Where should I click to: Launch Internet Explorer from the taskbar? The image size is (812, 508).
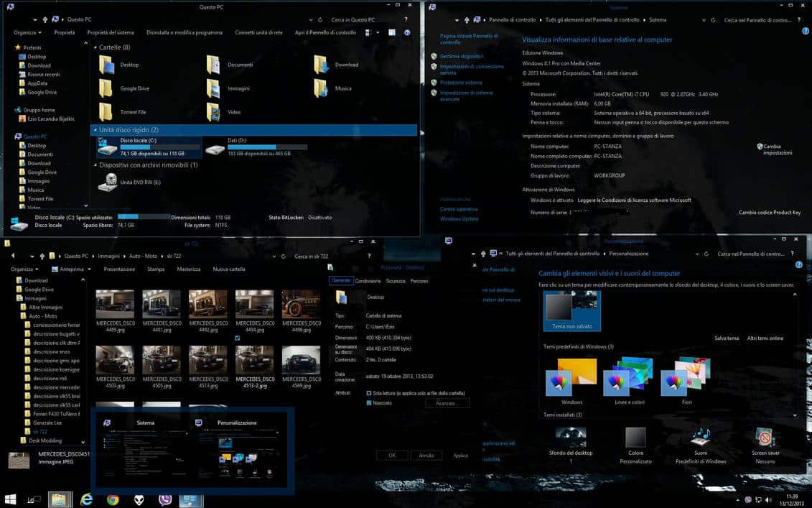tap(87, 499)
